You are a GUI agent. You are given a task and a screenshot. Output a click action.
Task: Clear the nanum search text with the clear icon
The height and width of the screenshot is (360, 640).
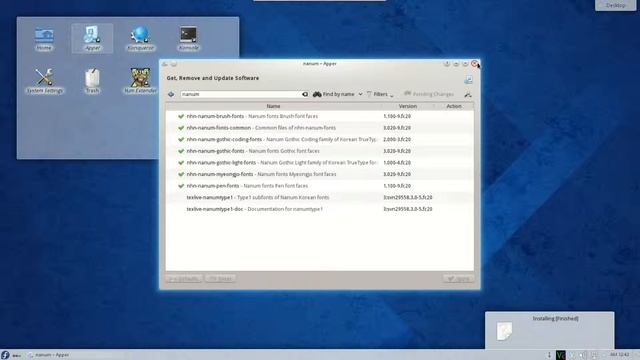point(304,94)
